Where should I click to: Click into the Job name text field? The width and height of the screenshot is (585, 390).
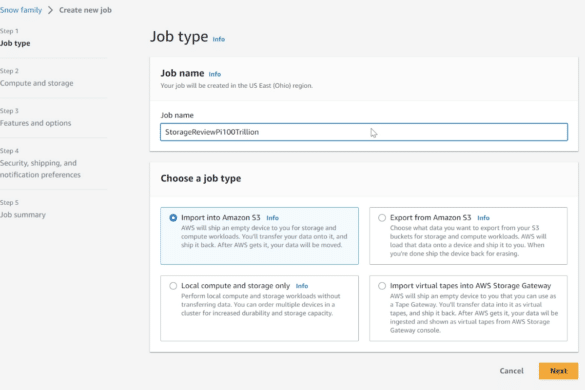coord(364,132)
